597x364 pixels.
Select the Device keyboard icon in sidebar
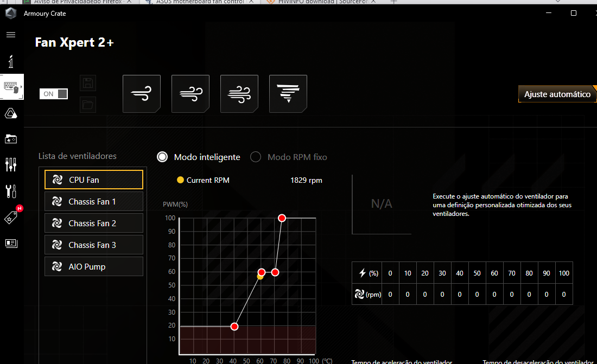[11, 87]
